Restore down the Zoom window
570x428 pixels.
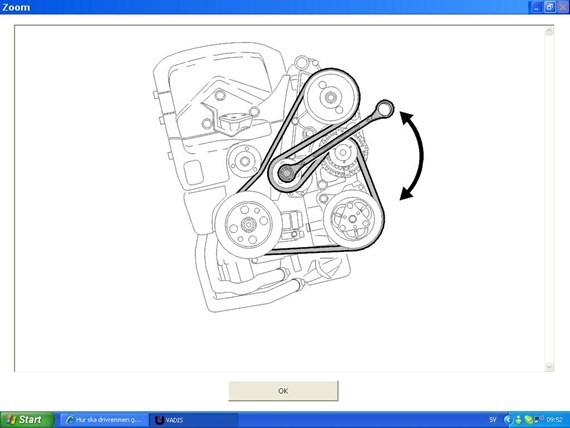pyautogui.click(x=550, y=7)
